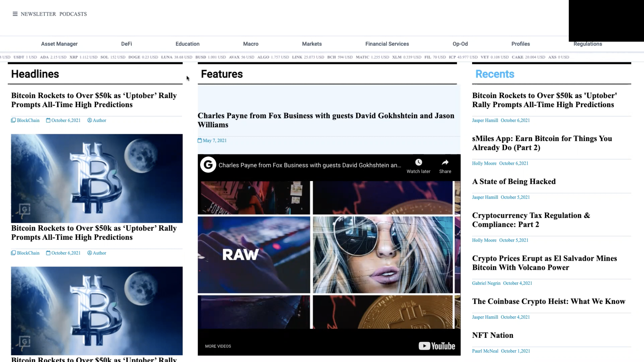Click Jasper Hamill under Coinbase Heist article

[x=485, y=317]
